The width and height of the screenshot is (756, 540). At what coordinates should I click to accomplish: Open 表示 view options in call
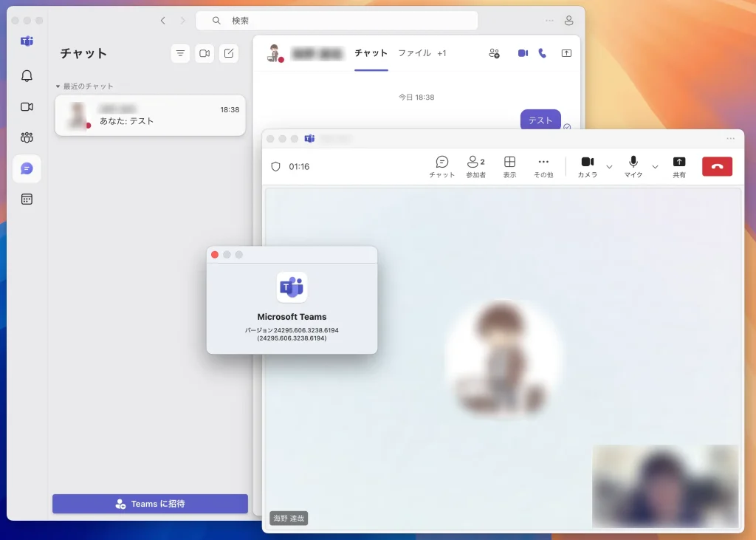[x=509, y=167]
